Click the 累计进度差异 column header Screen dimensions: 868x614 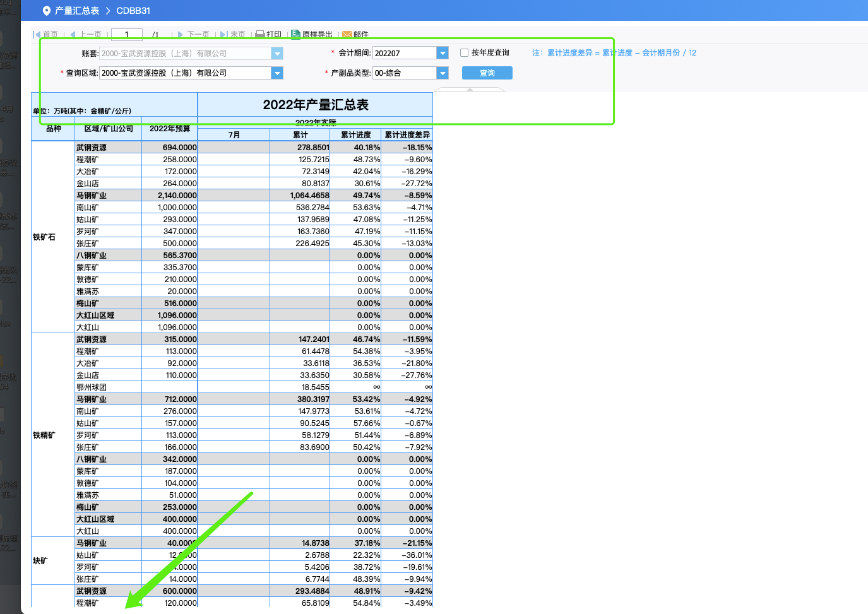point(407,135)
